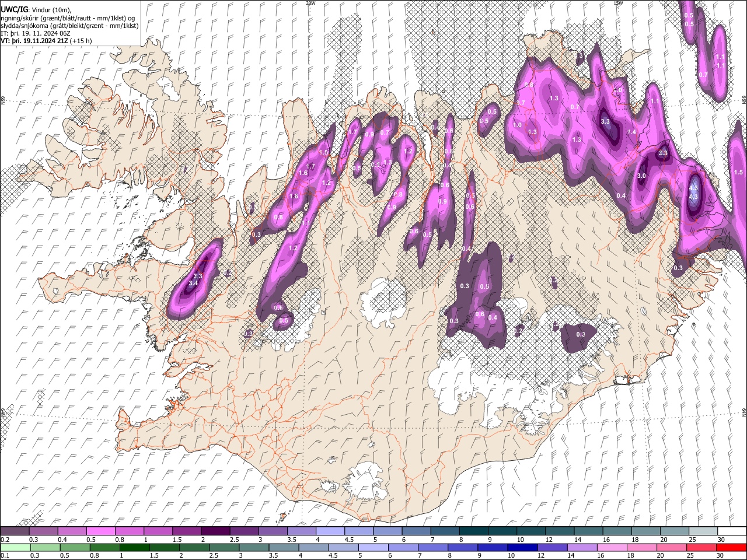Pick the 6 steel-blue swatch in the snow scale
Image resolution: width=747 pixels, height=560 pixels.
point(416,531)
